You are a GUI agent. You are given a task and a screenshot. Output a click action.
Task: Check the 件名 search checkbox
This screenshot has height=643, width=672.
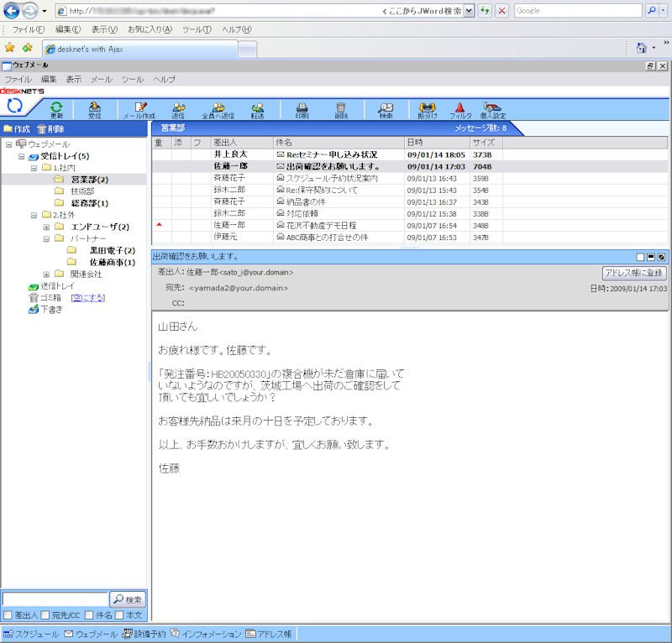89,615
